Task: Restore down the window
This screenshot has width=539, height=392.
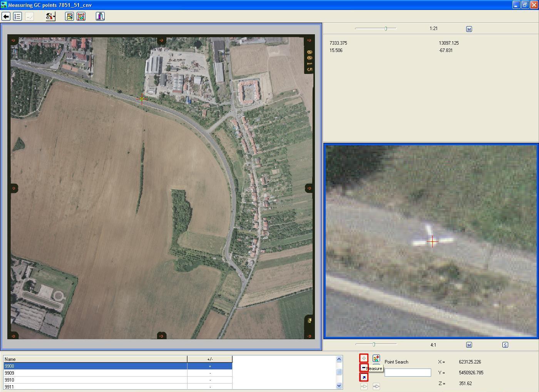Action: 525,5
